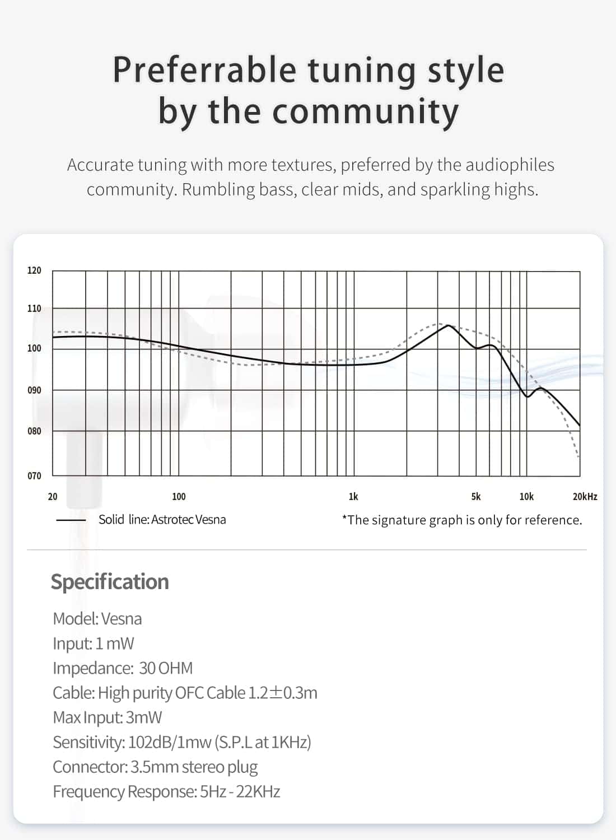Click the 1k frequency axis label

click(x=353, y=497)
